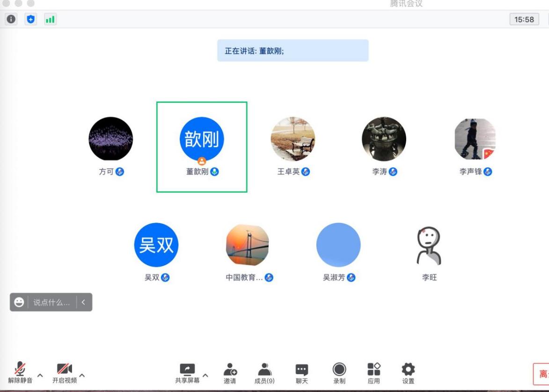Screen dimensions: 549x392
Task: Expand audio options arrow beside 解除静音
Action: [x=40, y=375]
